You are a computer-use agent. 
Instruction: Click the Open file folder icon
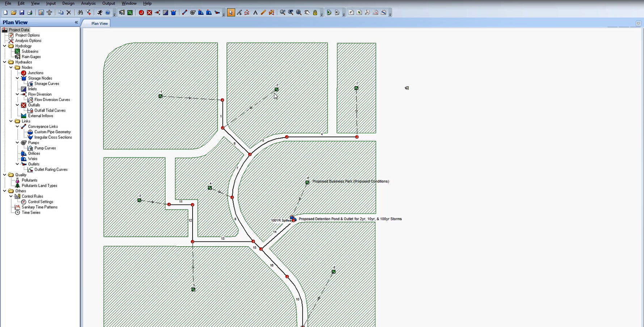click(14, 13)
